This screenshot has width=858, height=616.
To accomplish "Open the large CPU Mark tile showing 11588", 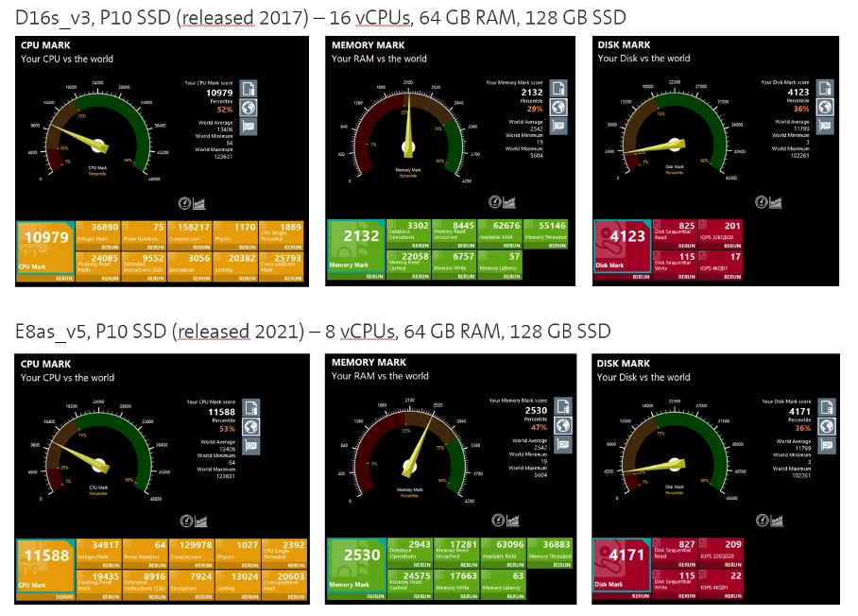I will coord(46,570).
